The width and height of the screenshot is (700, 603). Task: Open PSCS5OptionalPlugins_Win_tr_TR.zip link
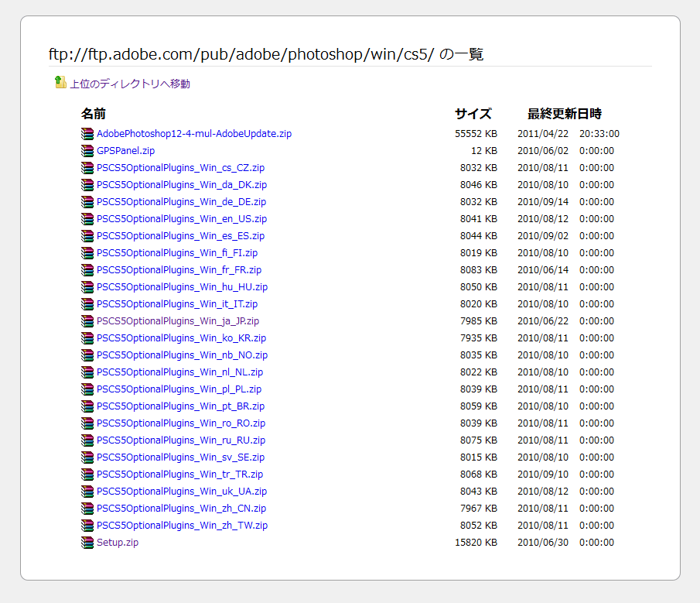click(x=180, y=473)
